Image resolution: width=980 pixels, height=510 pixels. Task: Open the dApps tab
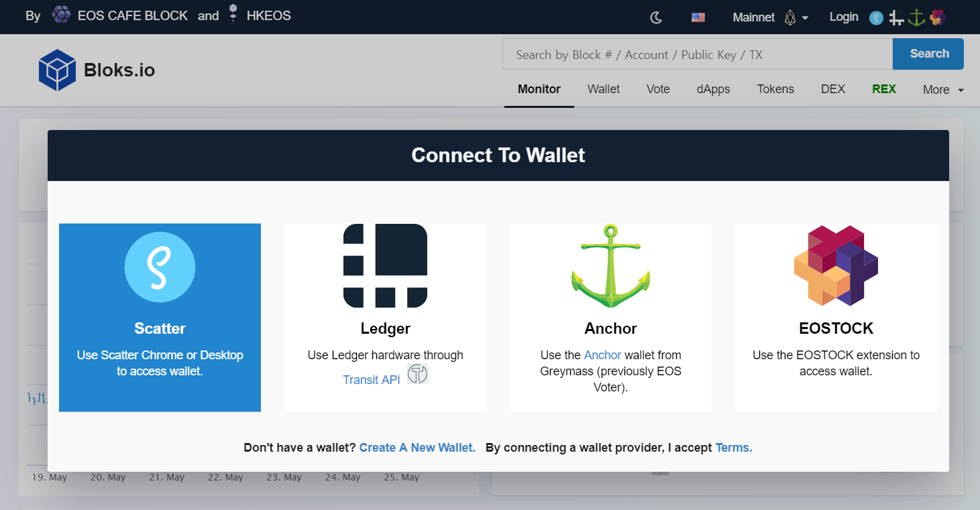pos(714,89)
